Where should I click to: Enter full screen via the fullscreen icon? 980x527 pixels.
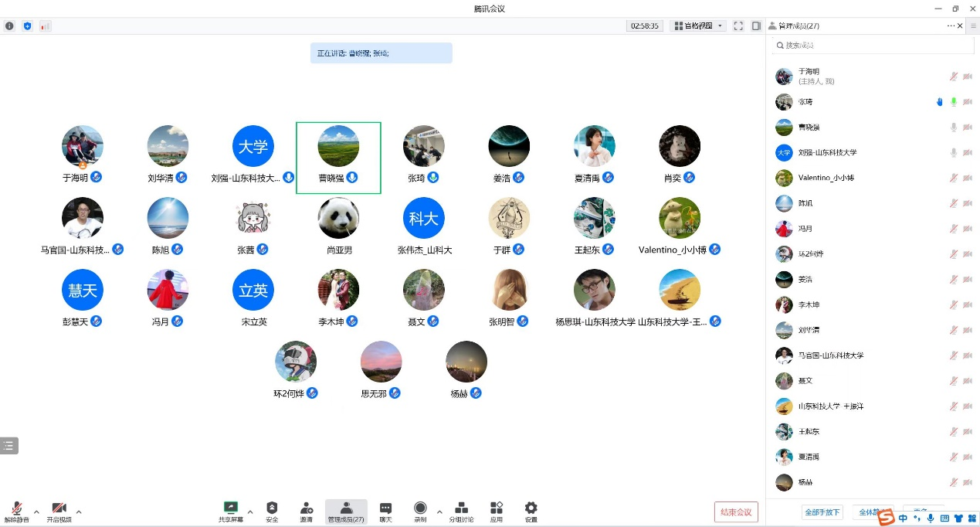pyautogui.click(x=738, y=25)
